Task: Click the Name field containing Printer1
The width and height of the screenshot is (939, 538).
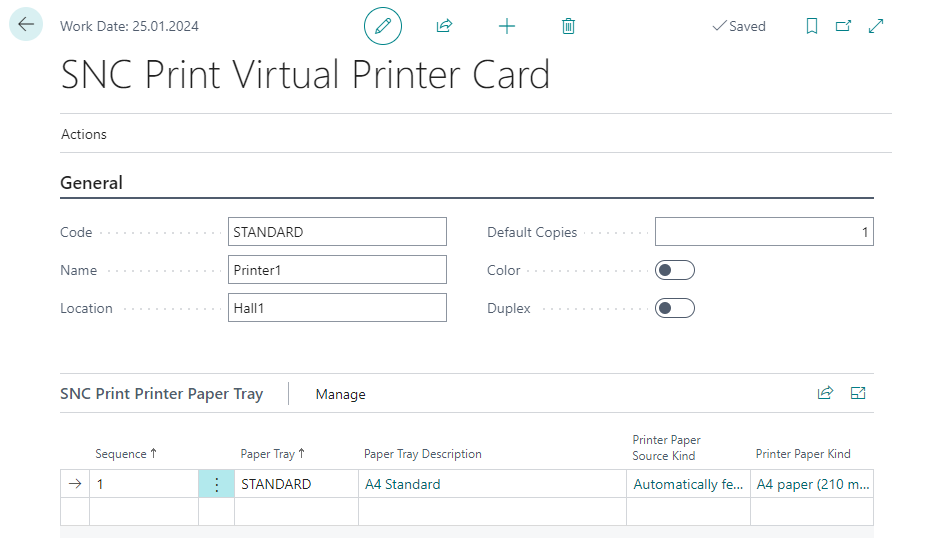Action: pyautogui.click(x=337, y=270)
